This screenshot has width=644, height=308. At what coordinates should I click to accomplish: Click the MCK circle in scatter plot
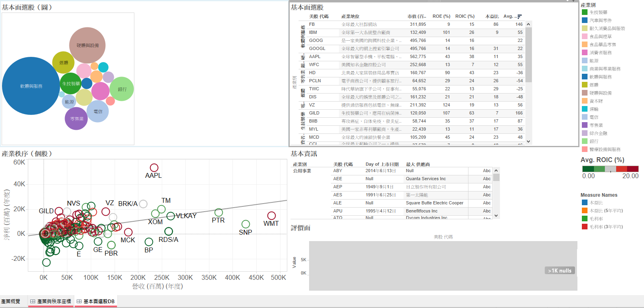pyautogui.click(x=128, y=232)
